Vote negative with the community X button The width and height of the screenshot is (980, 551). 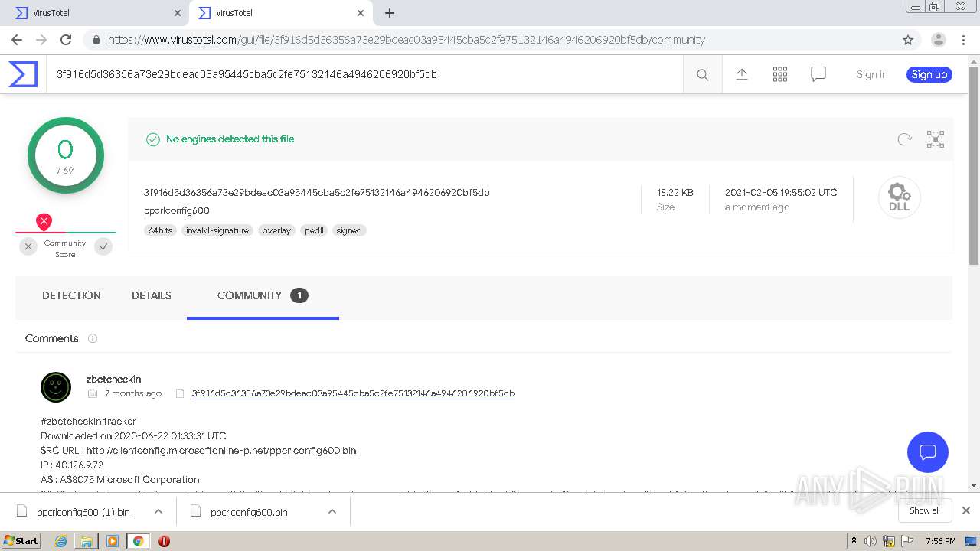coord(28,246)
